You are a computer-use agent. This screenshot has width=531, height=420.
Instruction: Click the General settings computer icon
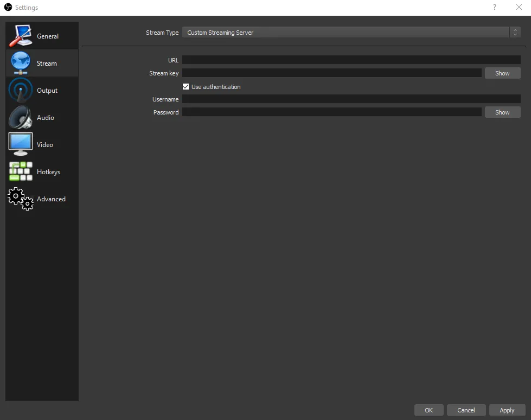[21, 36]
